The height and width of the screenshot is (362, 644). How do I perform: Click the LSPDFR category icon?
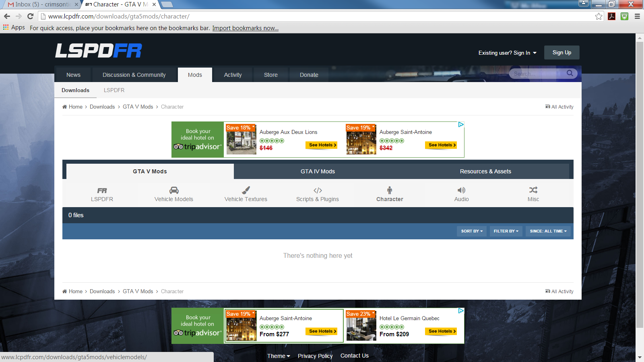(x=102, y=190)
